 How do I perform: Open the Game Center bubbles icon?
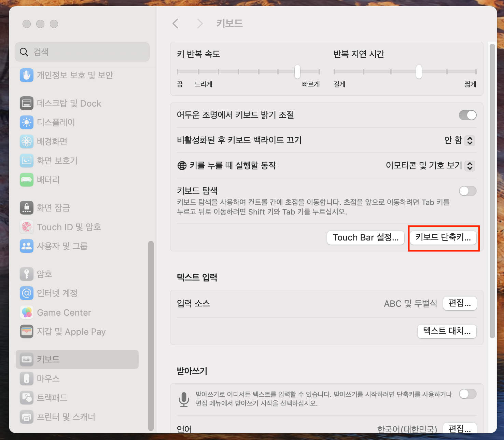tap(27, 312)
